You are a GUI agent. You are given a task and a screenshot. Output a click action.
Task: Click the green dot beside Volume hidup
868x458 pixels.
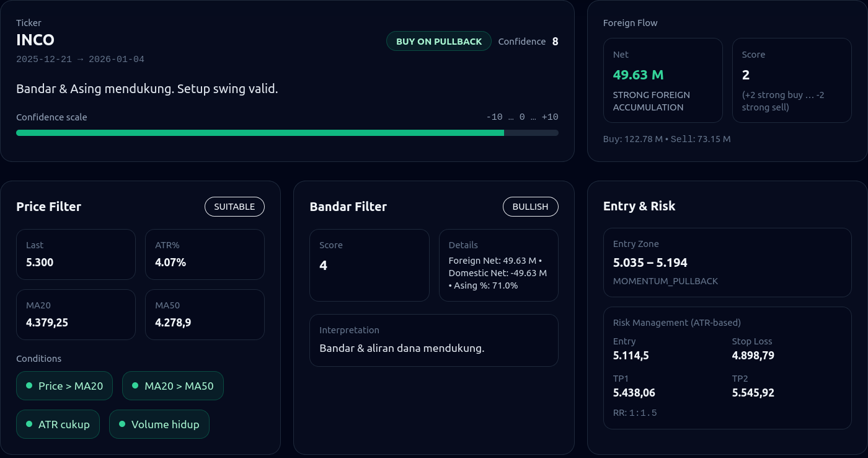click(x=122, y=424)
